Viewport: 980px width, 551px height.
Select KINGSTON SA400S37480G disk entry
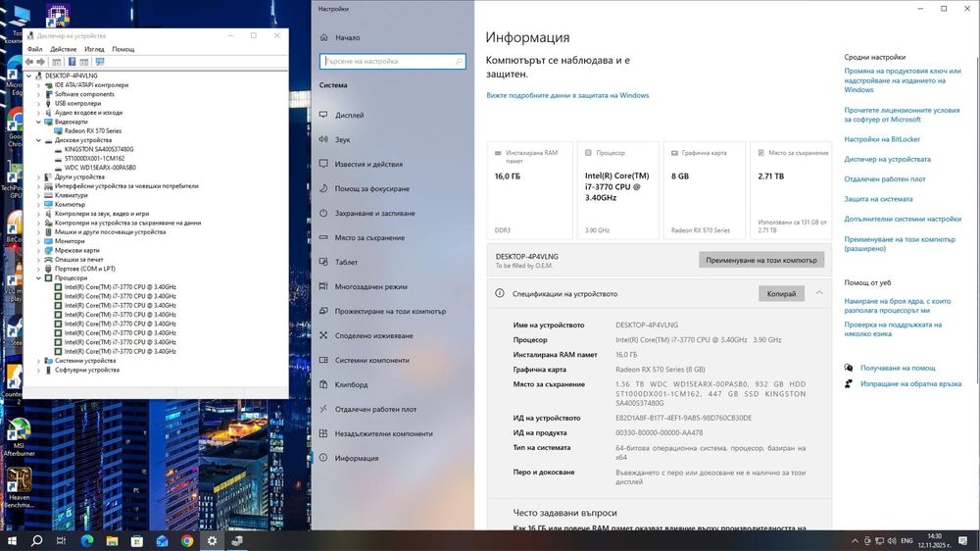[x=99, y=149]
